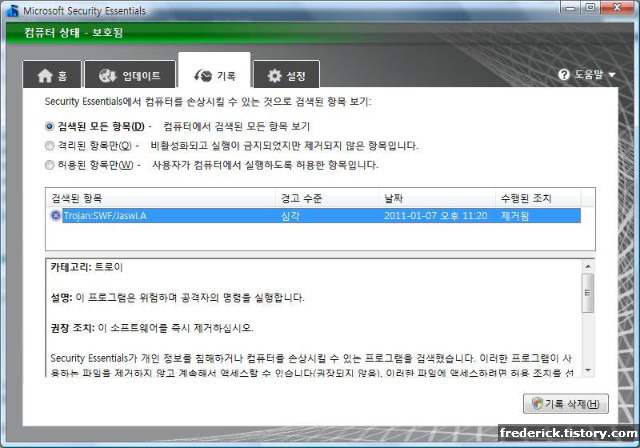
Task: Expand the 도움말 dropdown arrow
Action: tap(611, 75)
